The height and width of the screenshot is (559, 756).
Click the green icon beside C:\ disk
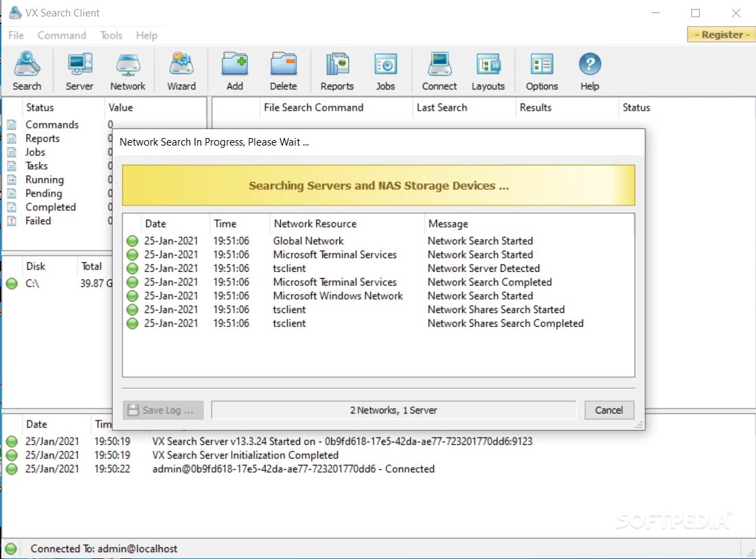(12, 284)
